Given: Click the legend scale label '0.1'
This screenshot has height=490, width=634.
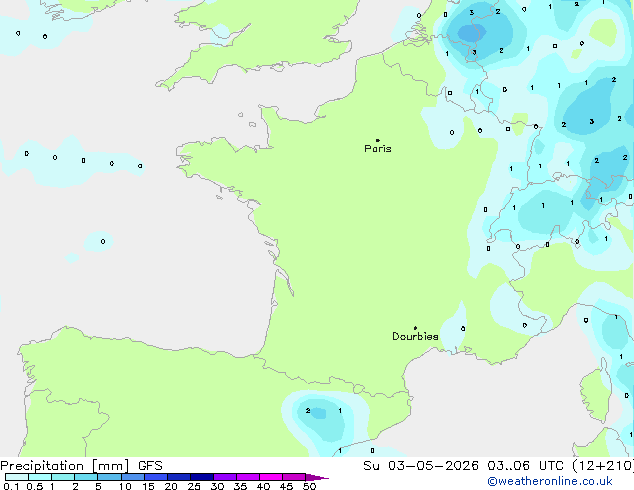Looking at the screenshot, I should (11, 486).
